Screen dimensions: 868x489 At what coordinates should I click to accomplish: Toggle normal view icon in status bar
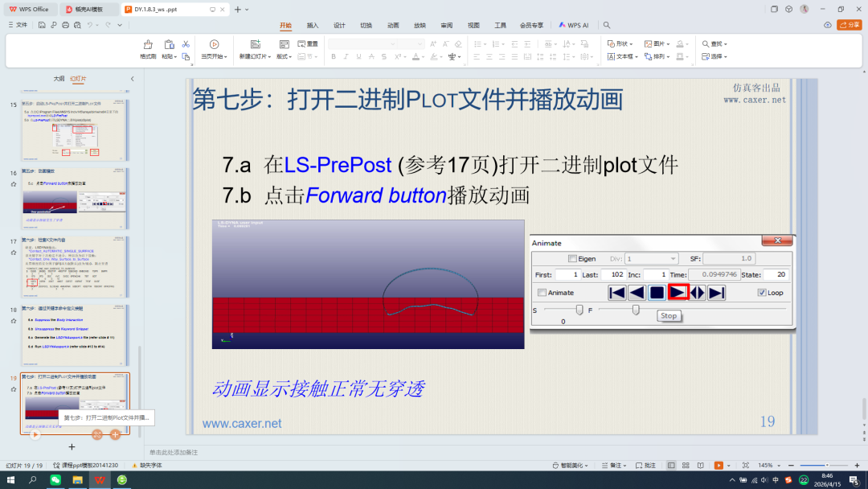click(671, 466)
